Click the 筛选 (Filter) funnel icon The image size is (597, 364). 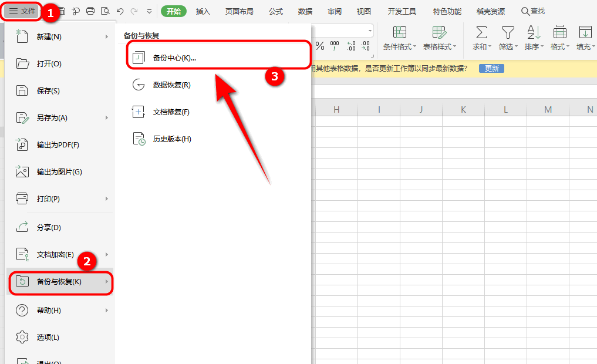tap(507, 32)
